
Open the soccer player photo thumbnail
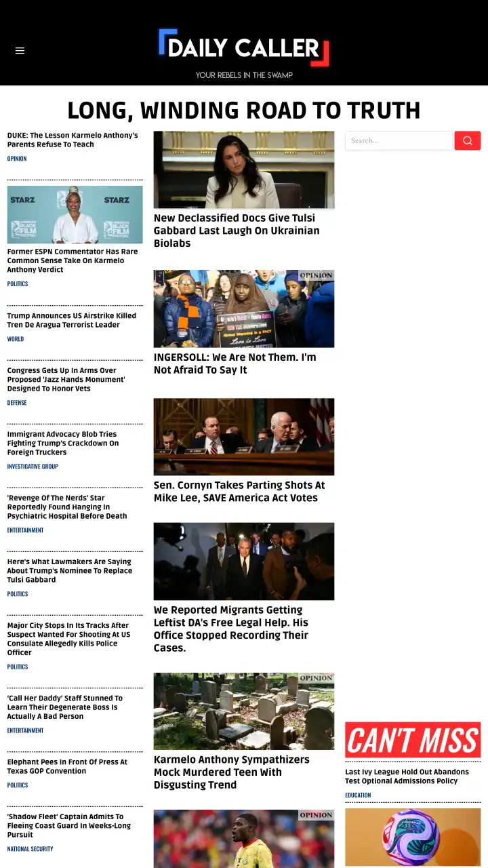[244, 839]
